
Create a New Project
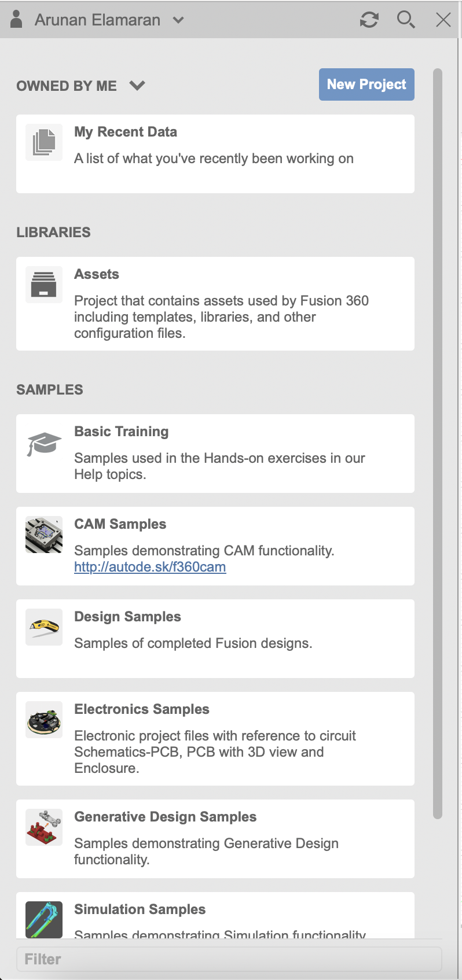click(366, 84)
